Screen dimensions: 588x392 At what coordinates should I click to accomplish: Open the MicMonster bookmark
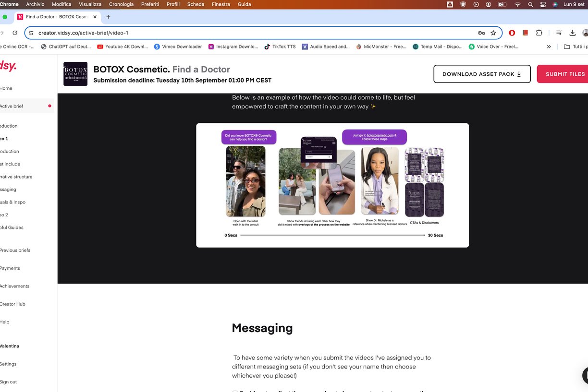[x=381, y=47]
